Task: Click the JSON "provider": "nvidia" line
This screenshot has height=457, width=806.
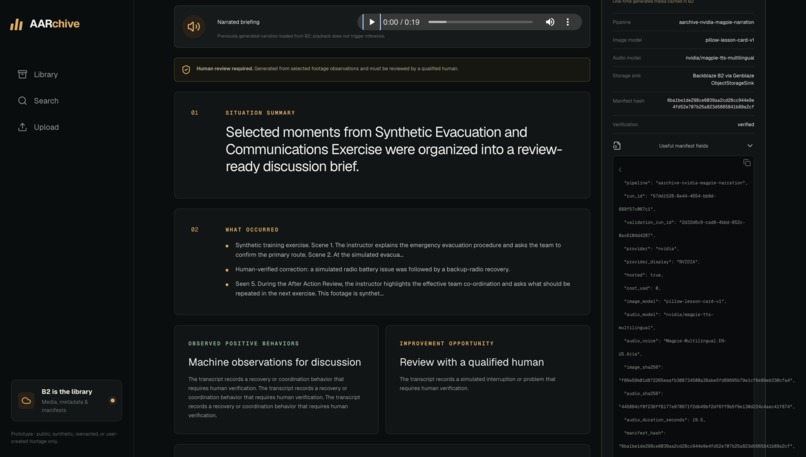Action: [651, 249]
